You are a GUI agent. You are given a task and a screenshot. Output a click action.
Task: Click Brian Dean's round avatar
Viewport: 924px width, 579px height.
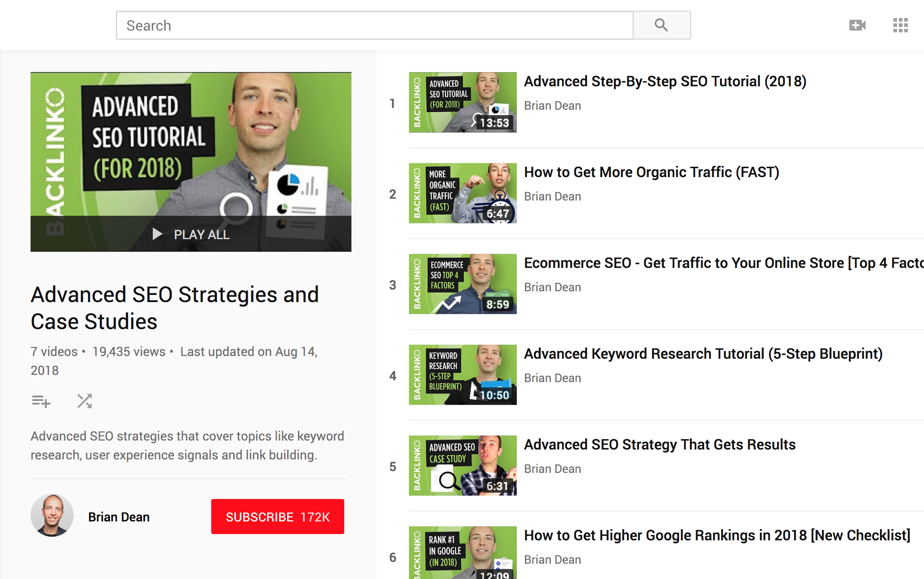(x=52, y=515)
